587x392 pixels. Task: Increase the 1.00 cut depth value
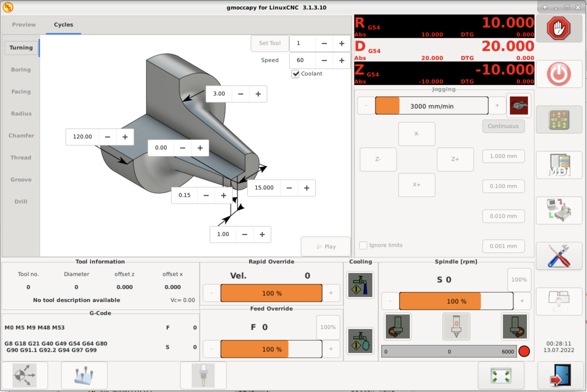coord(262,234)
